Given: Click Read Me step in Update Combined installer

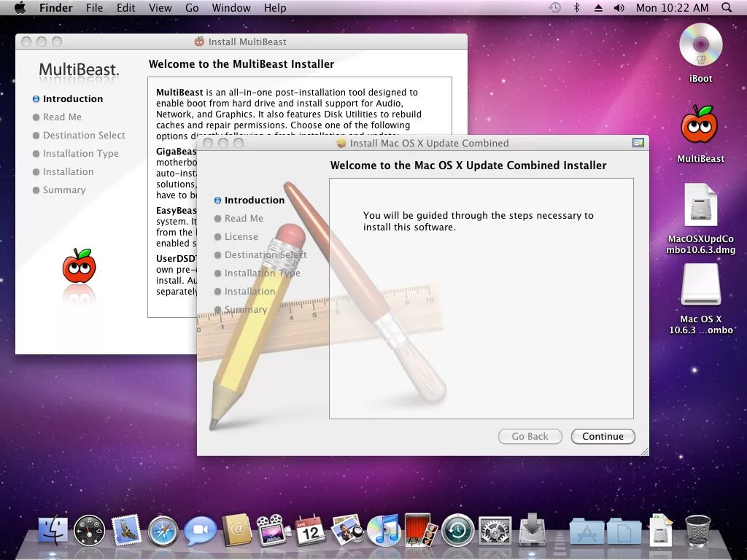Looking at the screenshot, I should [239, 218].
